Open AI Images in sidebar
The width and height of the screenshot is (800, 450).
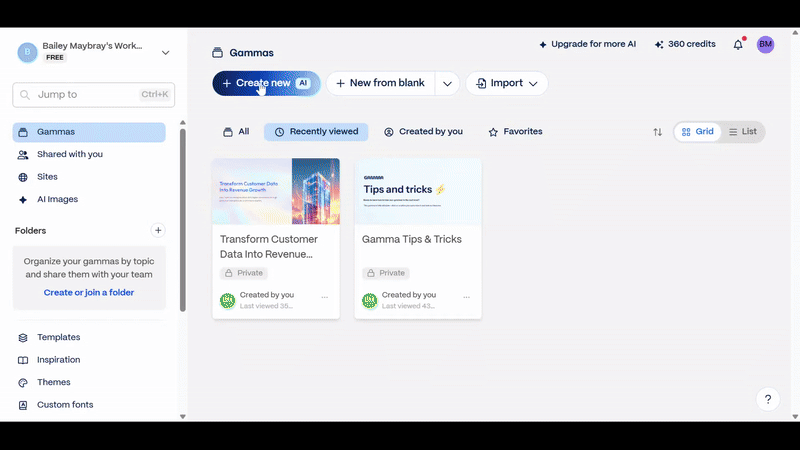57,199
